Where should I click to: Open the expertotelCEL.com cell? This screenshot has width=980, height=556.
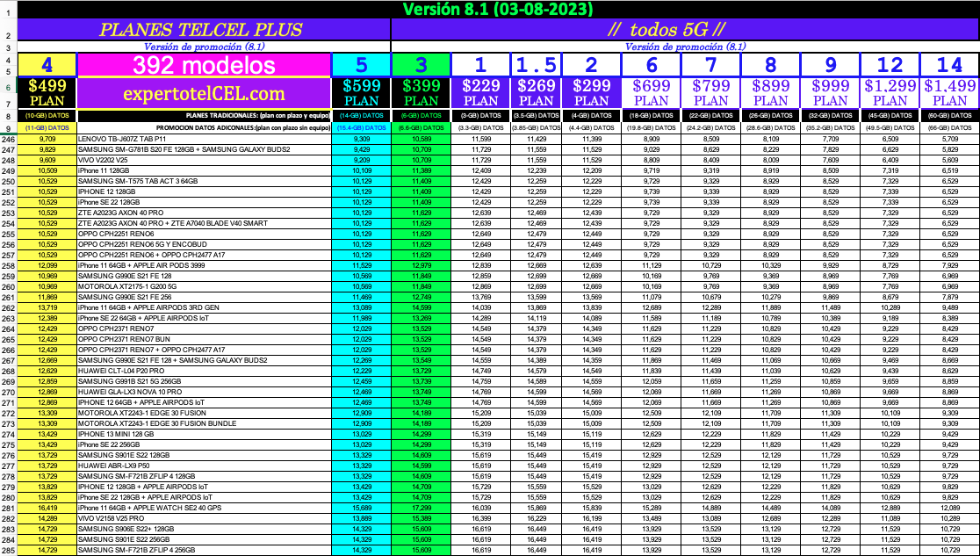coord(204,93)
